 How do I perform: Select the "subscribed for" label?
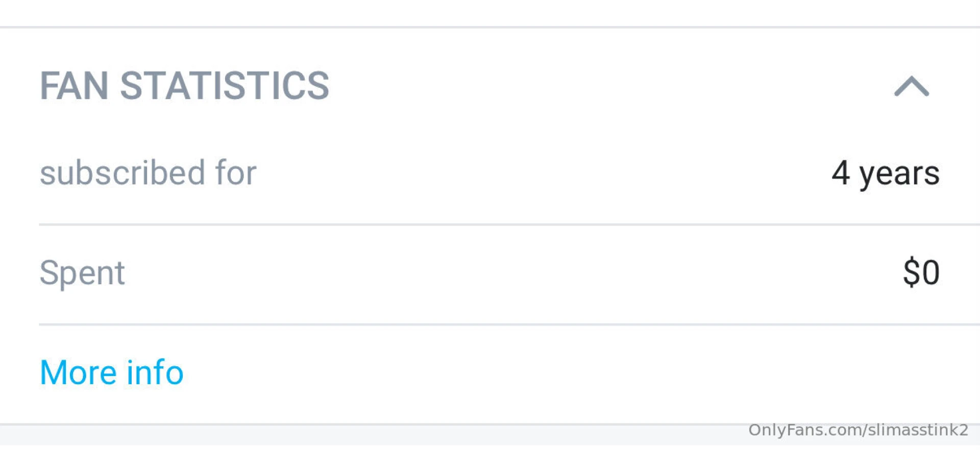tap(148, 172)
